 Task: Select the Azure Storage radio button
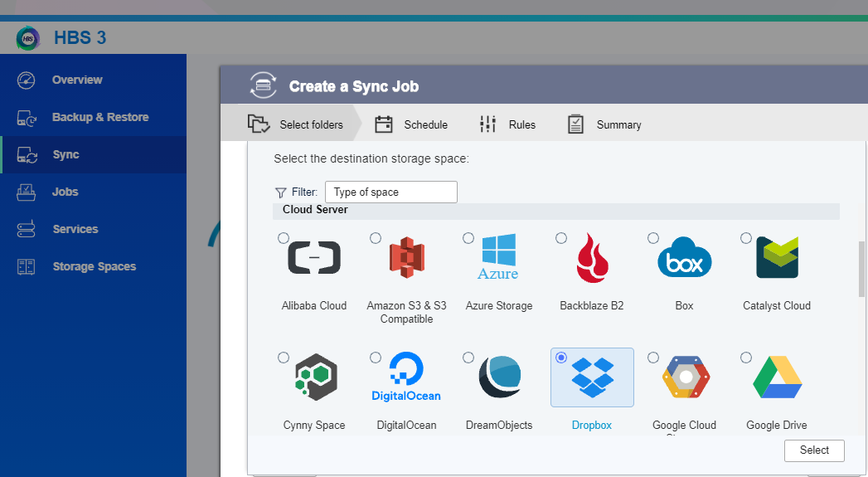point(468,238)
